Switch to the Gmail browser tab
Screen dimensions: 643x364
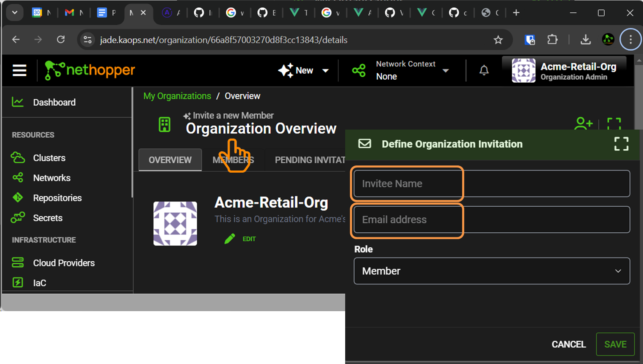(x=73, y=13)
